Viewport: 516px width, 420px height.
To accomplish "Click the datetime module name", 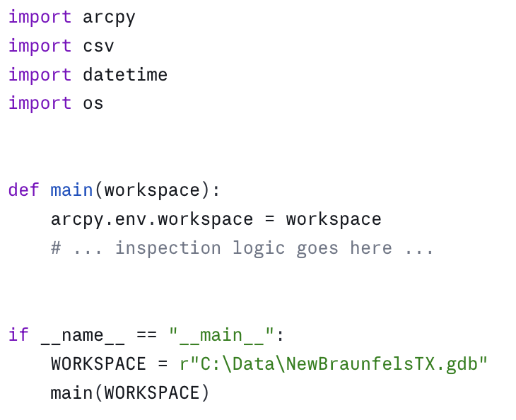I will 125,75.
